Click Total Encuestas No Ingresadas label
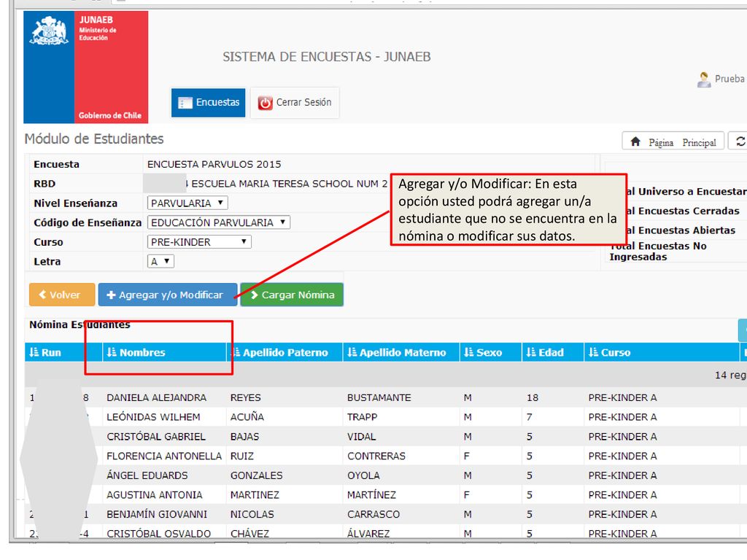 (658, 251)
